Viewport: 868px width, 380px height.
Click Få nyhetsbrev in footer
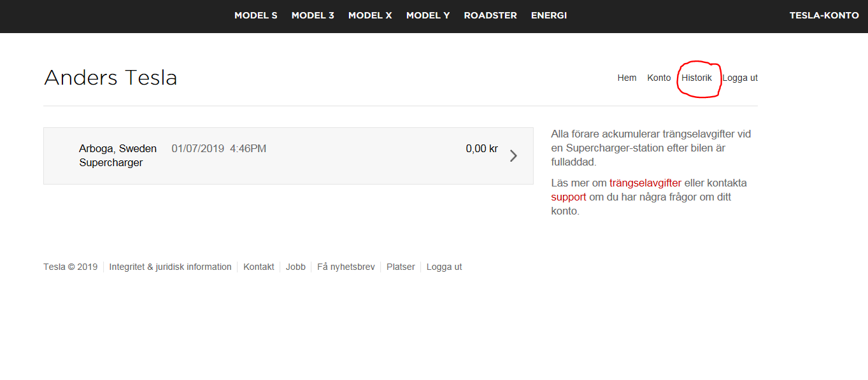tap(346, 267)
